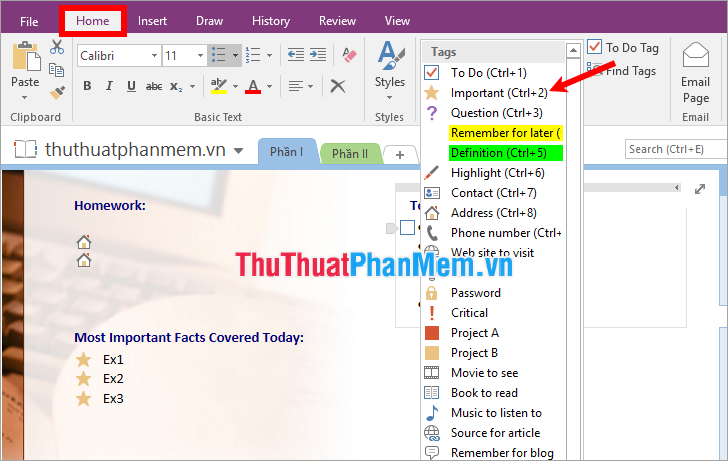Select the Phone number tag
The image size is (728, 461).
(494, 233)
